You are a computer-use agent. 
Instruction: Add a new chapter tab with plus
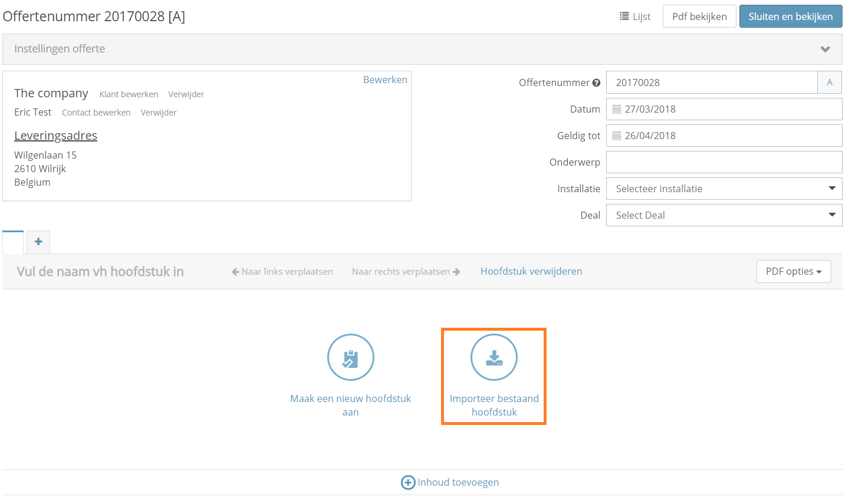[38, 242]
